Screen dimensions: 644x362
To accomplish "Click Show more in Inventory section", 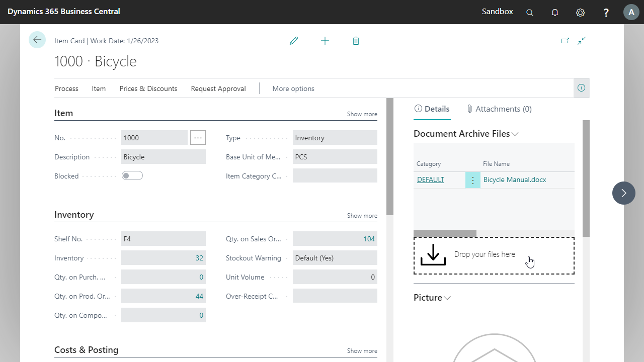I will (x=362, y=216).
